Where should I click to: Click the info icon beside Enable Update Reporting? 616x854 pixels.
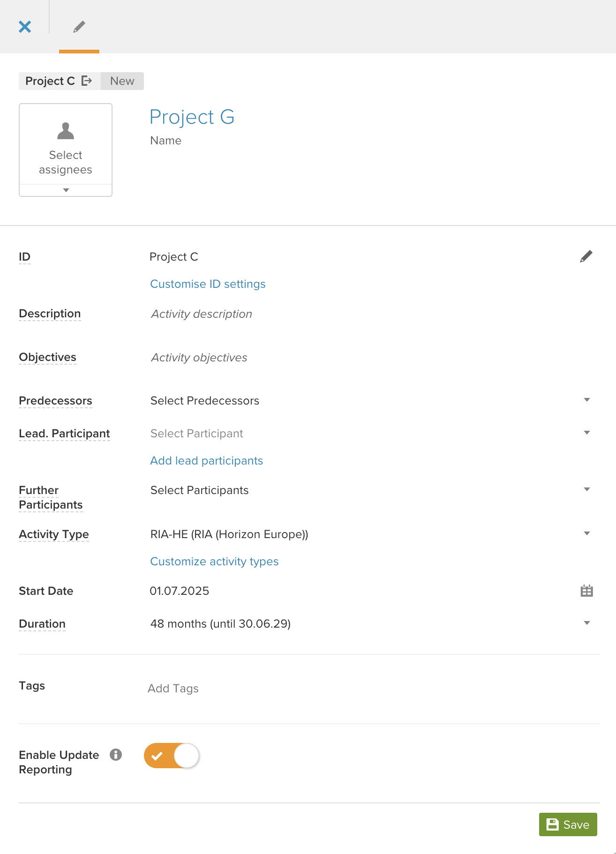coord(116,755)
